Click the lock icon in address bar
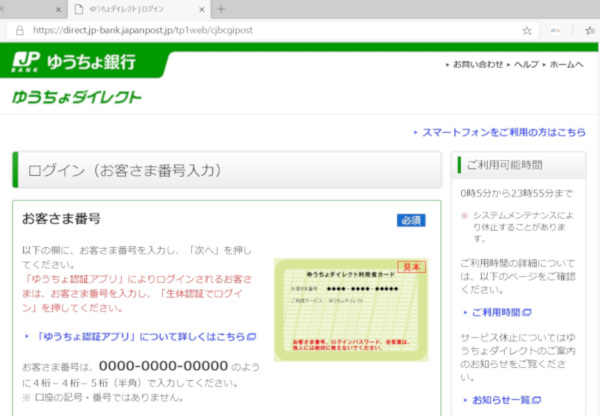Screen dimensions: 600x416 (20, 30)
